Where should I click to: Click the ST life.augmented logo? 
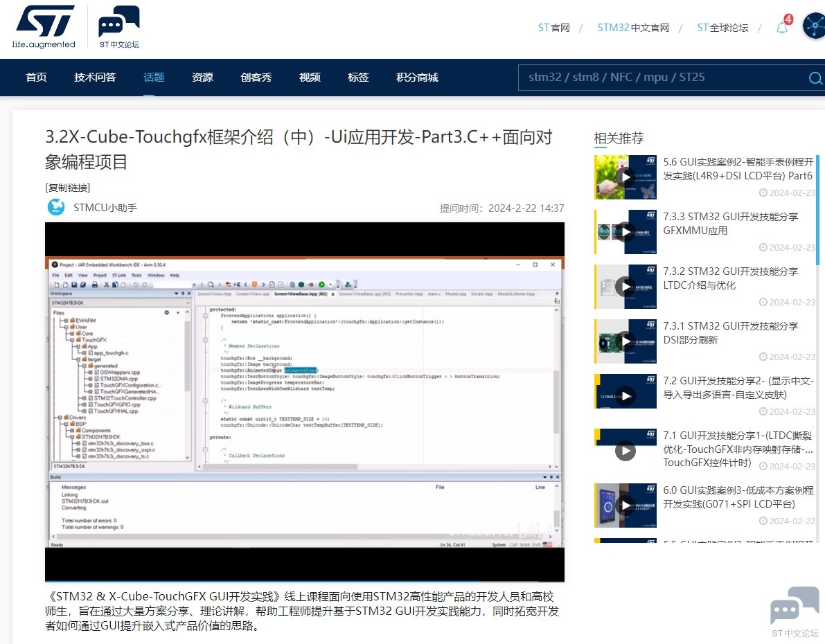(44, 26)
